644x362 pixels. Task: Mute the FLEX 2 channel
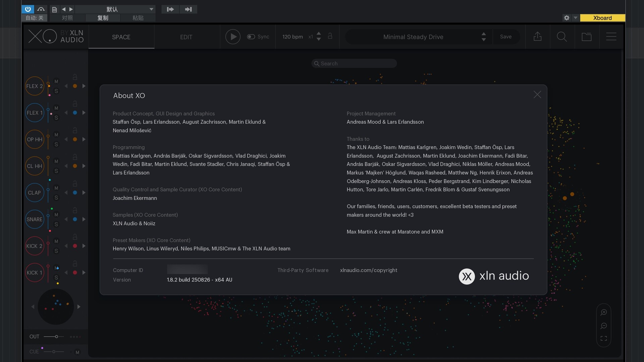tap(56, 81)
